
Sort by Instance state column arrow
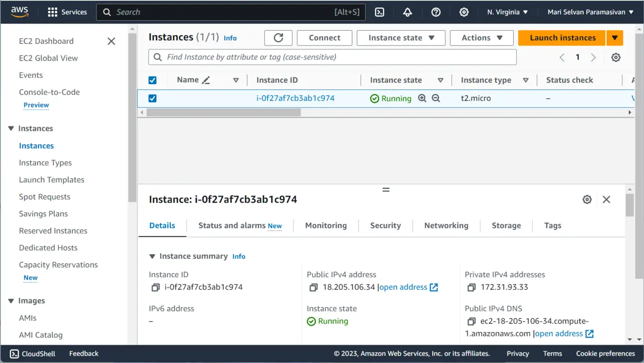(x=440, y=80)
